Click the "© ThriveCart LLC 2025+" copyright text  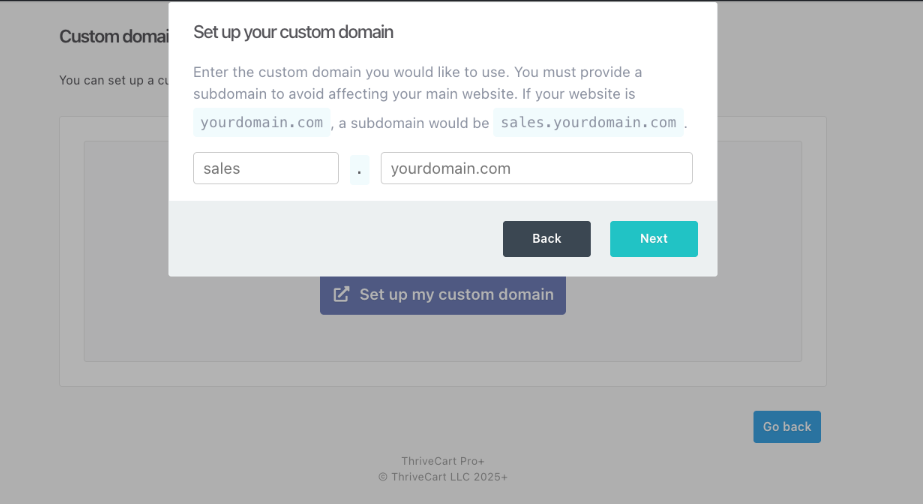coord(443,477)
